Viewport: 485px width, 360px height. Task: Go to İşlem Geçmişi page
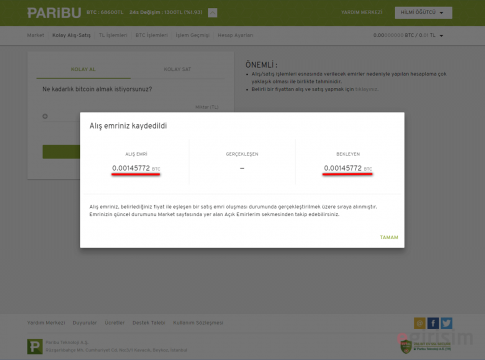(192, 35)
